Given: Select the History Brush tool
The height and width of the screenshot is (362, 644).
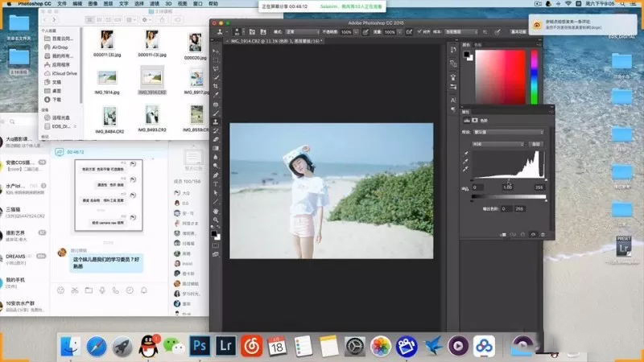Looking at the screenshot, I should click(216, 130).
